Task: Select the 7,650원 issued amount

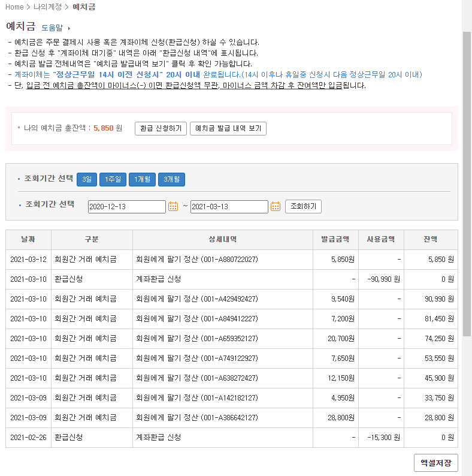Action: pos(343,358)
